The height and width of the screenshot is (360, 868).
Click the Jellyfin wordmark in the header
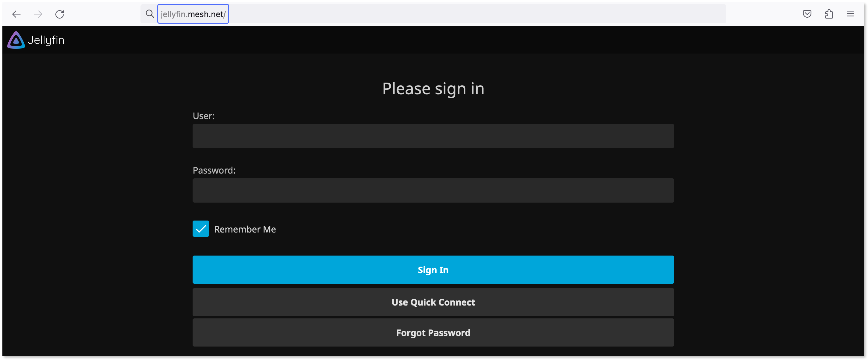[46, 40]
